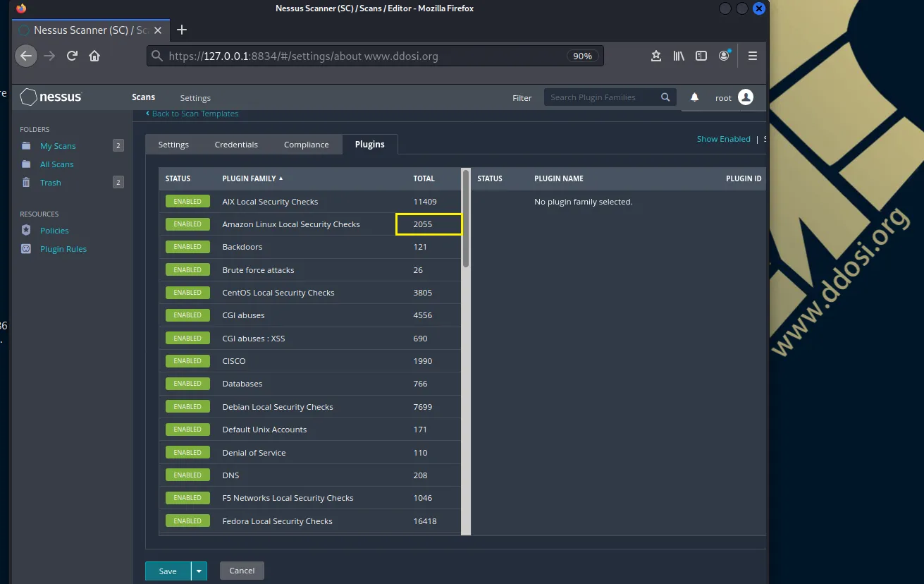Open new browser tab with plus
This screenshot has width=924, height=584.
(182, 30)
